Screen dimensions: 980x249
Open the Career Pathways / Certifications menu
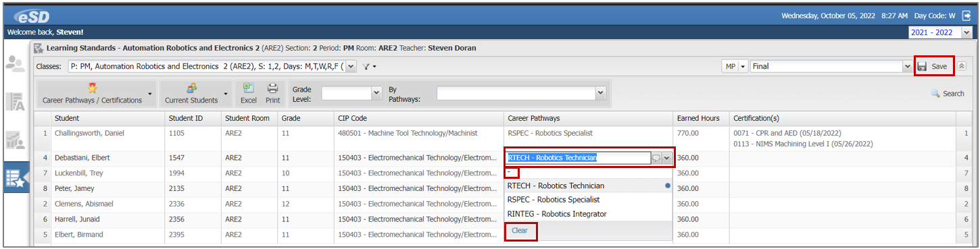coord(97,93)
